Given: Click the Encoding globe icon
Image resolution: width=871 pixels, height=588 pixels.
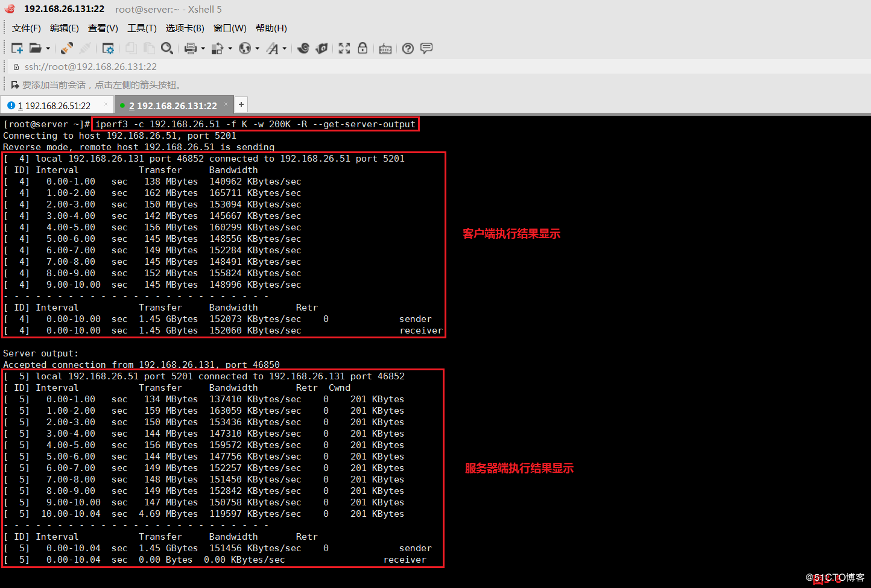Looking at the screenshot, I should 245,48.
